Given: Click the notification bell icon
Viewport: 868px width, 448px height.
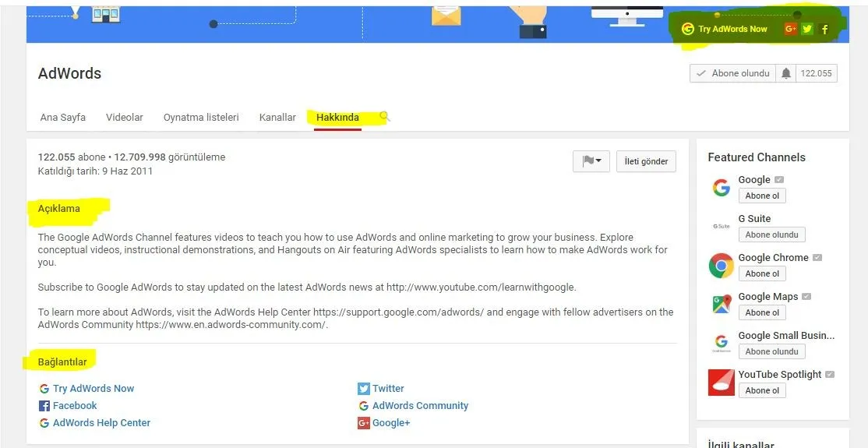Looking at the screenshot, I should click(786, 73).
